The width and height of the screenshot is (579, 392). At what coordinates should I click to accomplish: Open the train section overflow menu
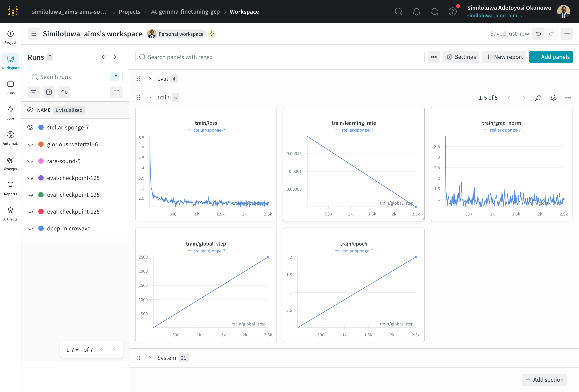(x=568, y=98)
